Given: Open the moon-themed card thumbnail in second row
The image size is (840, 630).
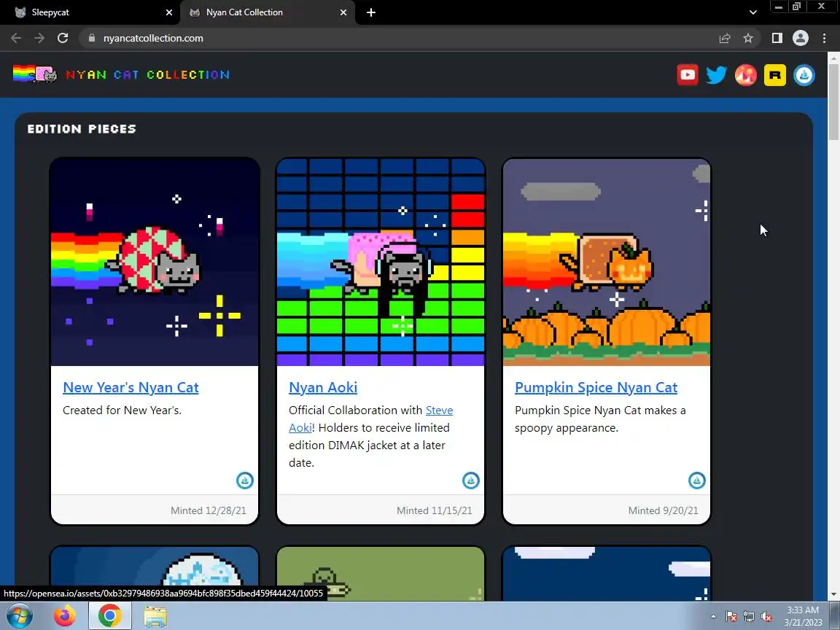Looking at the screenshot, I should coord(155,572).
